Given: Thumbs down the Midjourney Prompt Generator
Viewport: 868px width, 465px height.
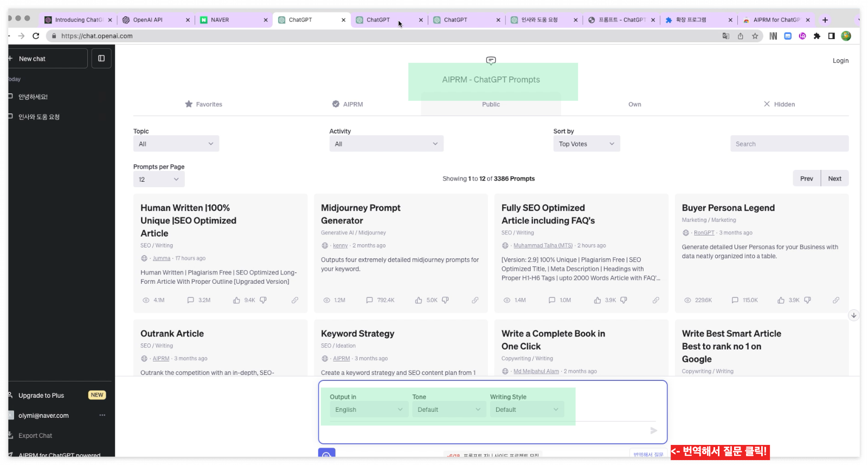Looking at the screenshot, I should tap(445, 300).
